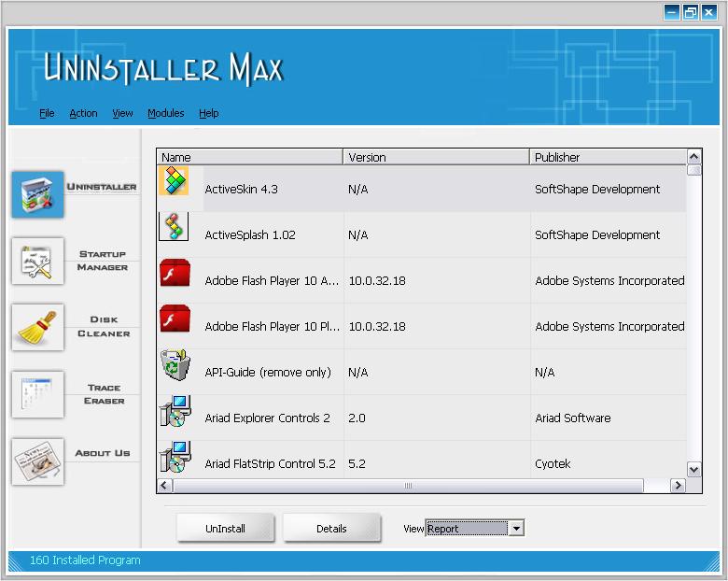
Task: Open the File menu
Action: pyautogui.click(x=47, y=113)
